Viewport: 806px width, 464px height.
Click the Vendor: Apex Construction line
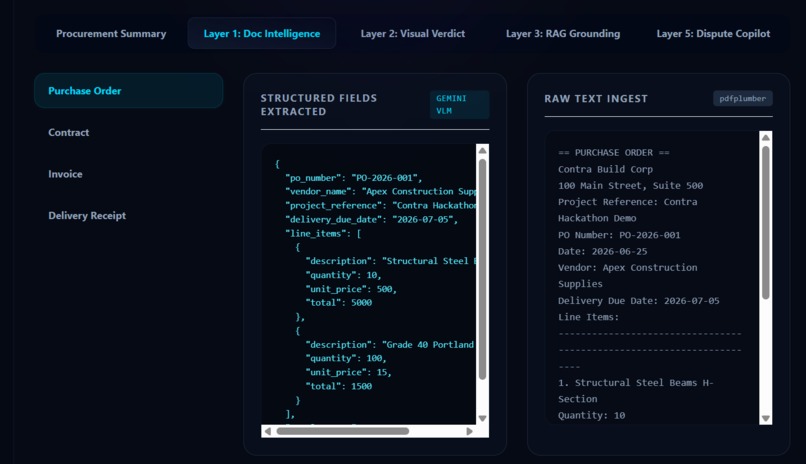tap(628, 268)
